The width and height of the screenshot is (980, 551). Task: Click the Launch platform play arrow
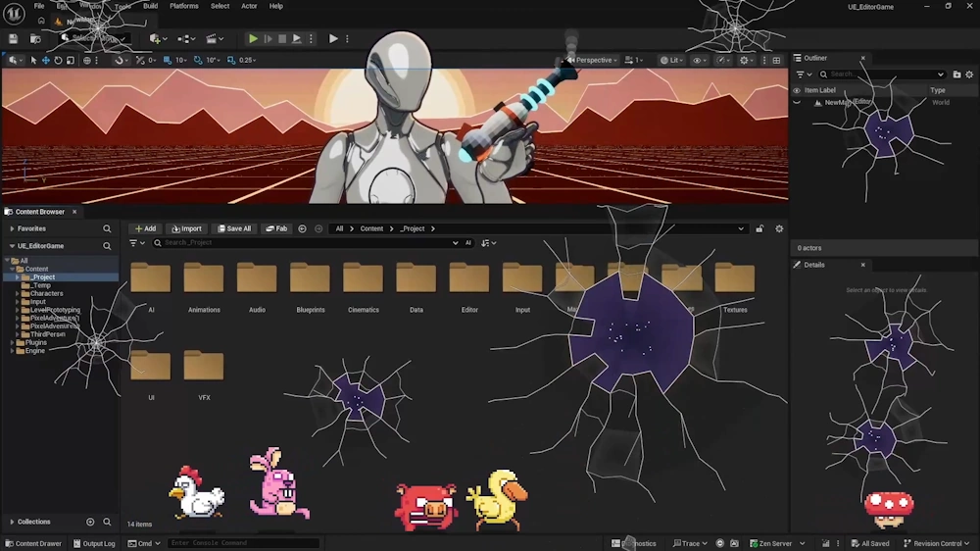[x=333, y=39]
